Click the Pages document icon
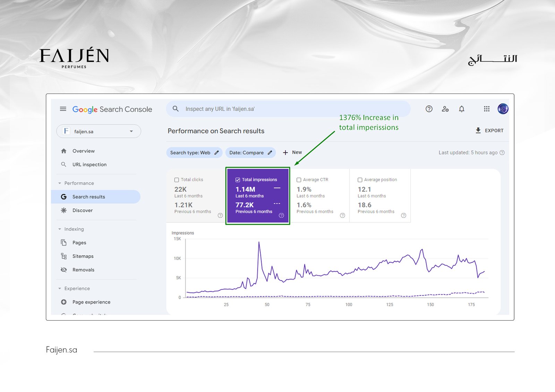Viewport: 555px width, 392px height. click(x=64, y=242)
